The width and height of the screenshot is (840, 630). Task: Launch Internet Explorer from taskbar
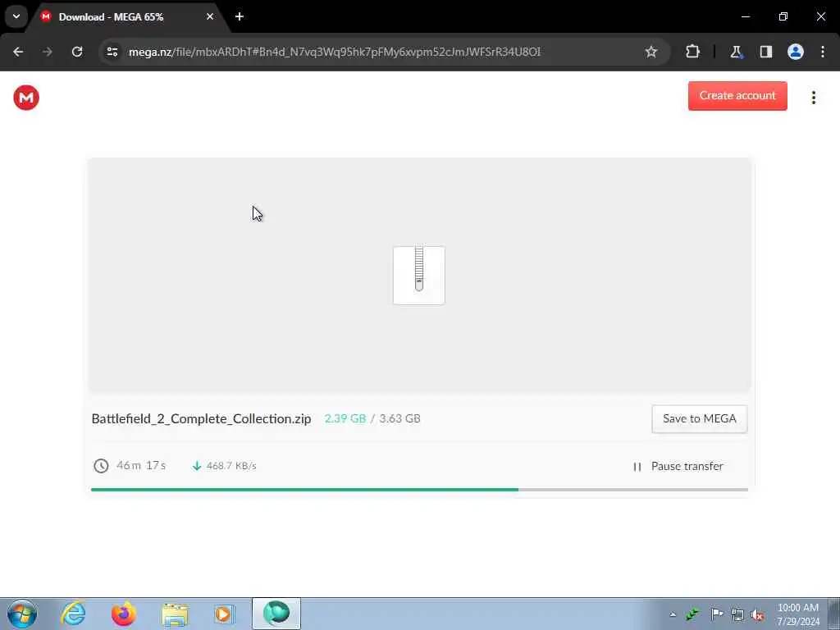click(x=73, y=614)
